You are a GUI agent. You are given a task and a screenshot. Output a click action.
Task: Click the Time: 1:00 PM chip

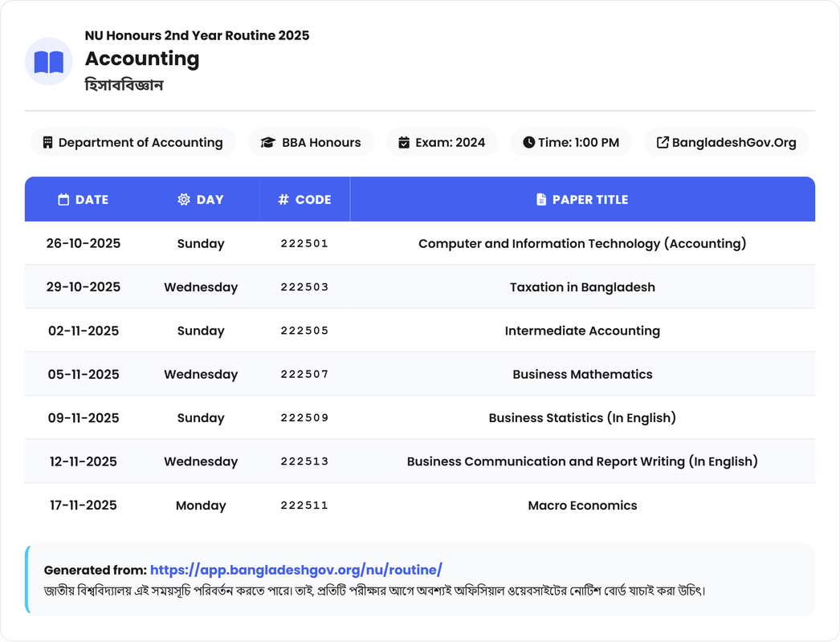[x=571, y=142]
